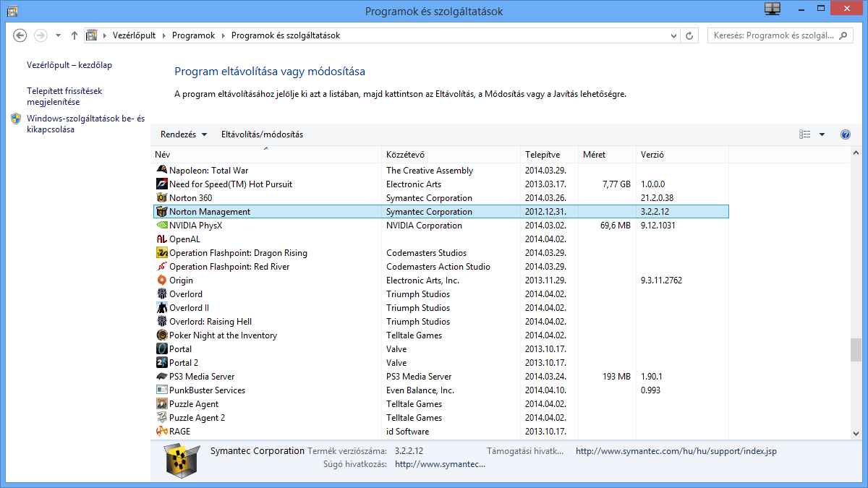Click the Symantec support URL in details pane
Viewport: 868px width, 488px height.
tap(676, 451)
